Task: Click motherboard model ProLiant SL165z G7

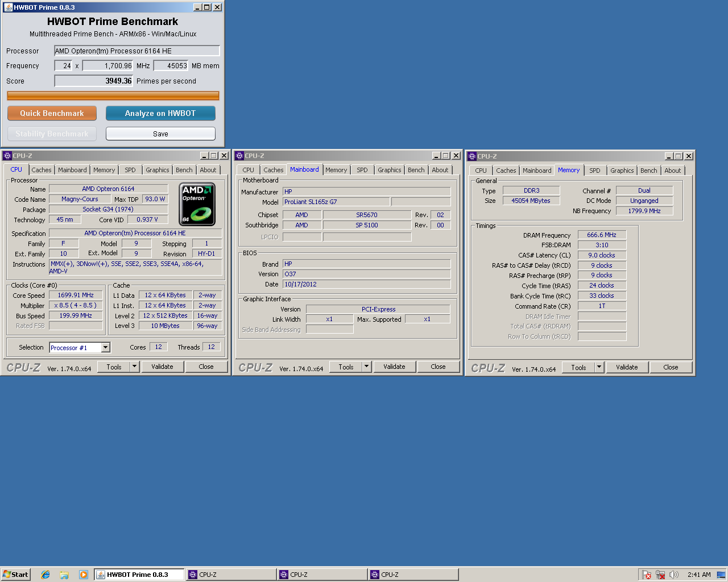Action: [x=336, y=202]
